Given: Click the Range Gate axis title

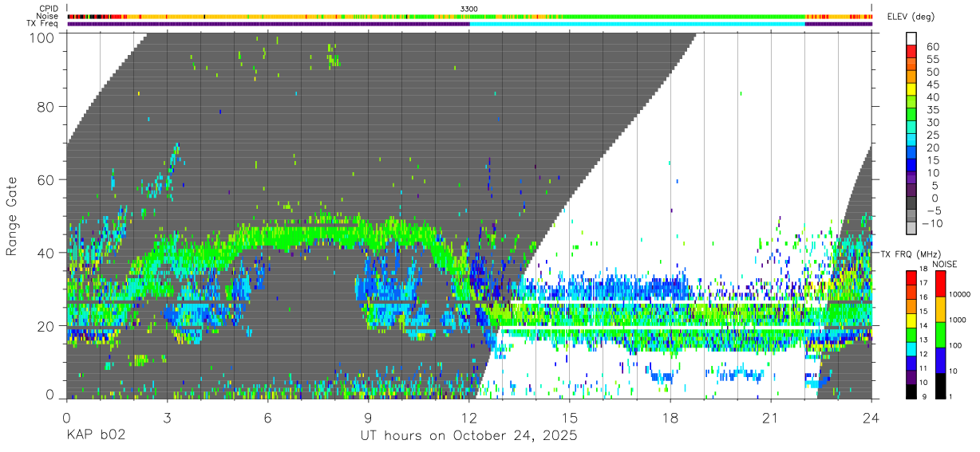Looking at the screenshot, I should pyautogui.click(x=13, y=217).
